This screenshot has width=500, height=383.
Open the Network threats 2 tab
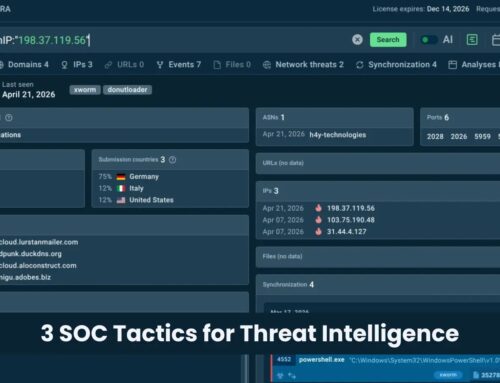303,65
